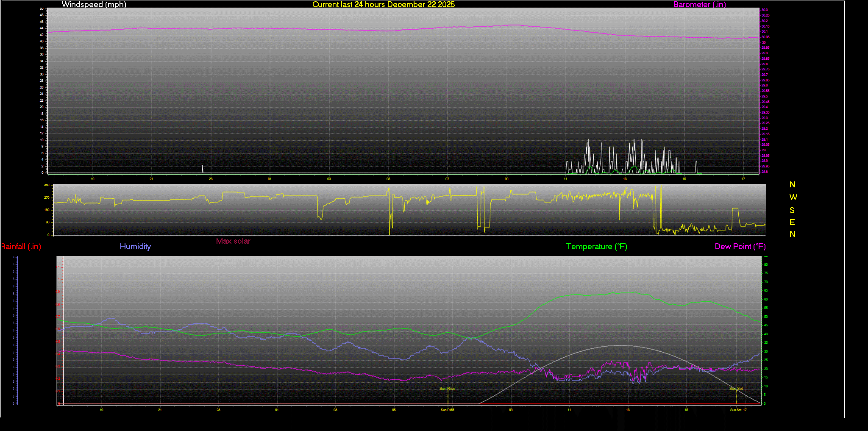
Task: Click hour 23 on windspeed chart time axis
Action: click(210, 179)
